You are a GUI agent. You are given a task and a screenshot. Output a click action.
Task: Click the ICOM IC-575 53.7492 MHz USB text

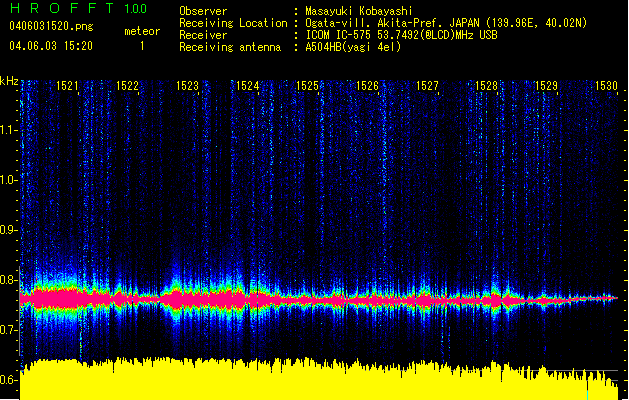point(402,35)
